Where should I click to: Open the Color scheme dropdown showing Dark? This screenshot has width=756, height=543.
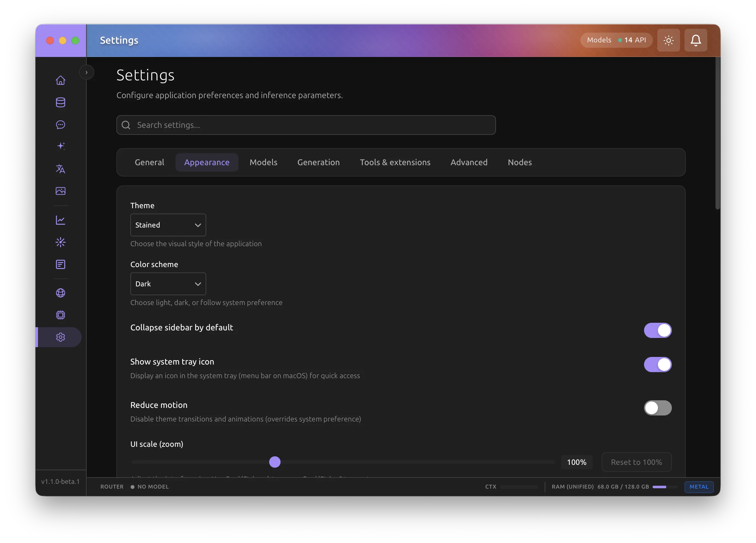[x=168, y=284]
